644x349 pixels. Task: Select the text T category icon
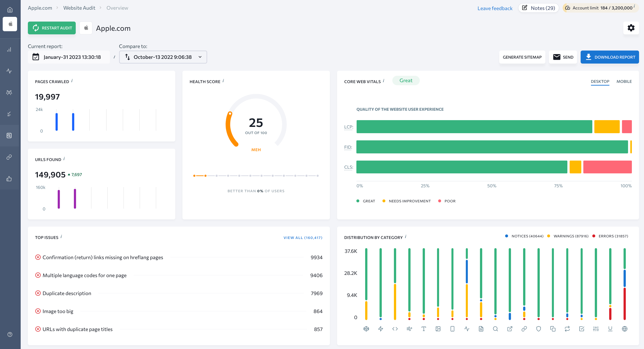tap(424, 329)
